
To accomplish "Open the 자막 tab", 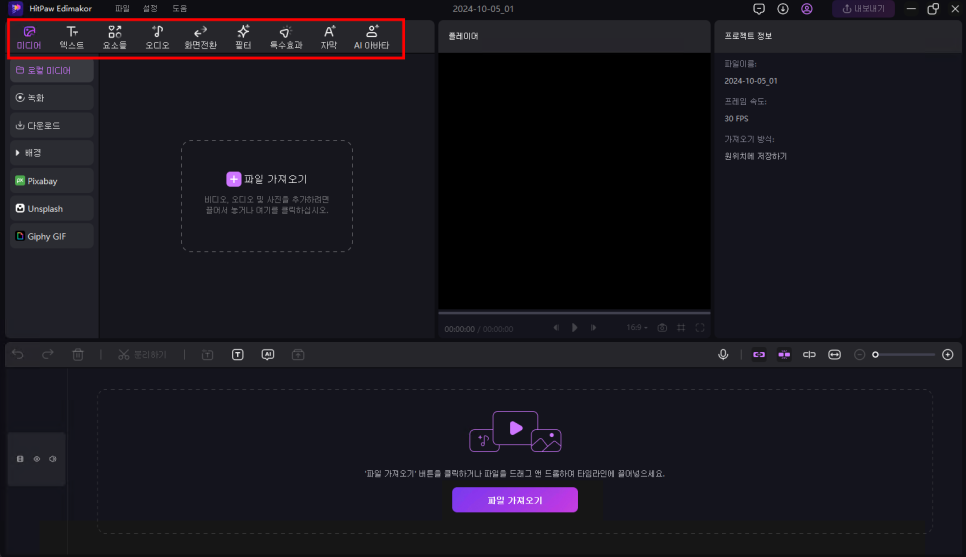I will click(329, 38).
